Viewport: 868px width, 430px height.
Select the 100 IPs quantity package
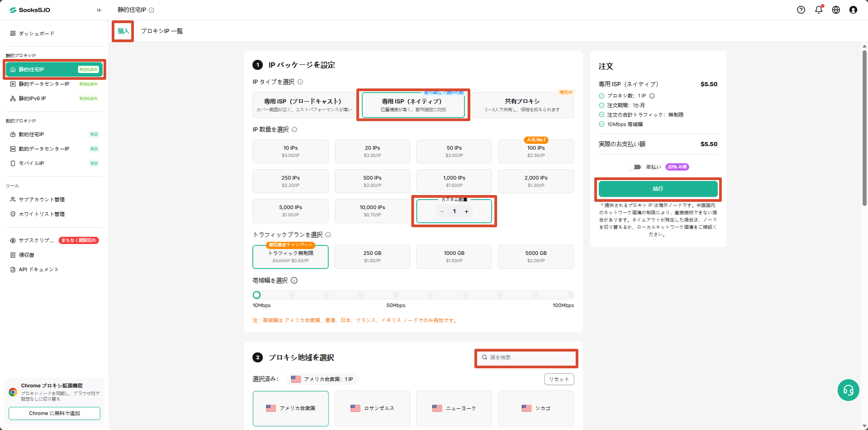pos(536,151)
